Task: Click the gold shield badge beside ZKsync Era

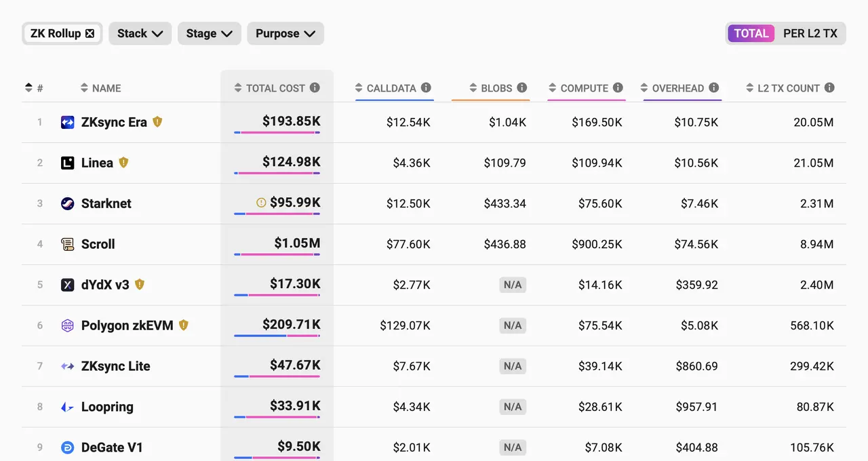Action: (x=157, y=122)
